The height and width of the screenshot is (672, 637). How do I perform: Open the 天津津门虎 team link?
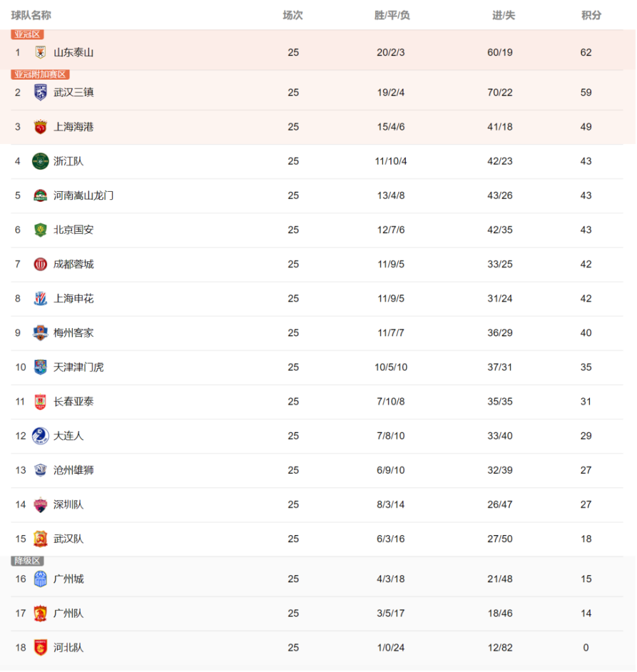click(x=78, y=368)
